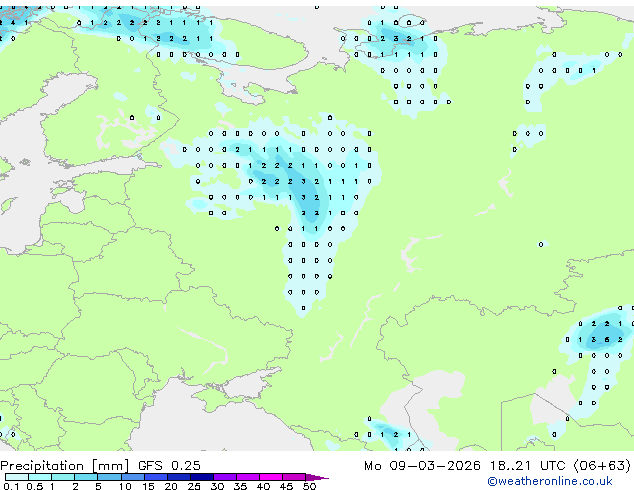Pick the purple 30–35 mm legend swatch
This screenshot has width=634, height=490.
click(x=225, y=477)
